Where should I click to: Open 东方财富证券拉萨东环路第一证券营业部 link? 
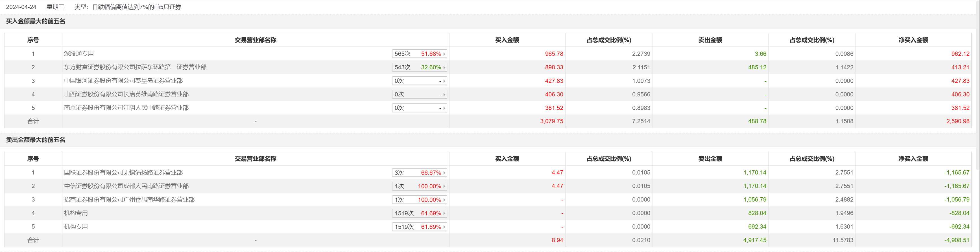pos(135,67)
